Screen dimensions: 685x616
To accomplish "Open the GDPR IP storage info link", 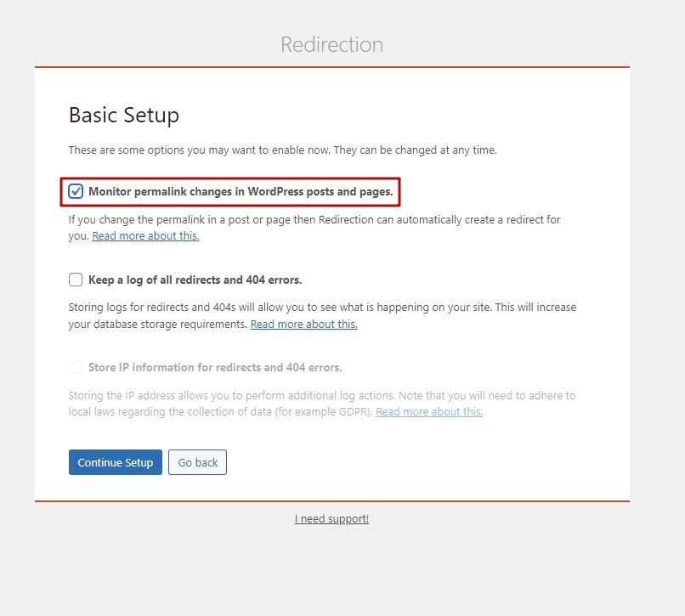I will click(428, 412).
